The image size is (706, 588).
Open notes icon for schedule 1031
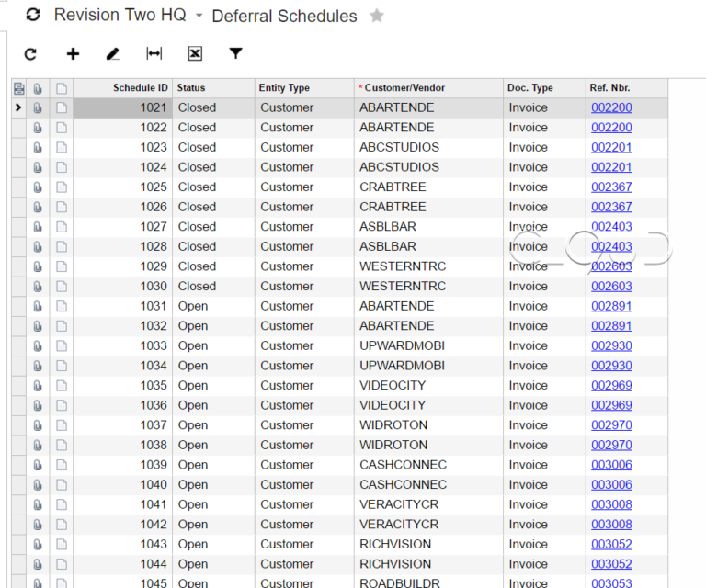point(62,306)
